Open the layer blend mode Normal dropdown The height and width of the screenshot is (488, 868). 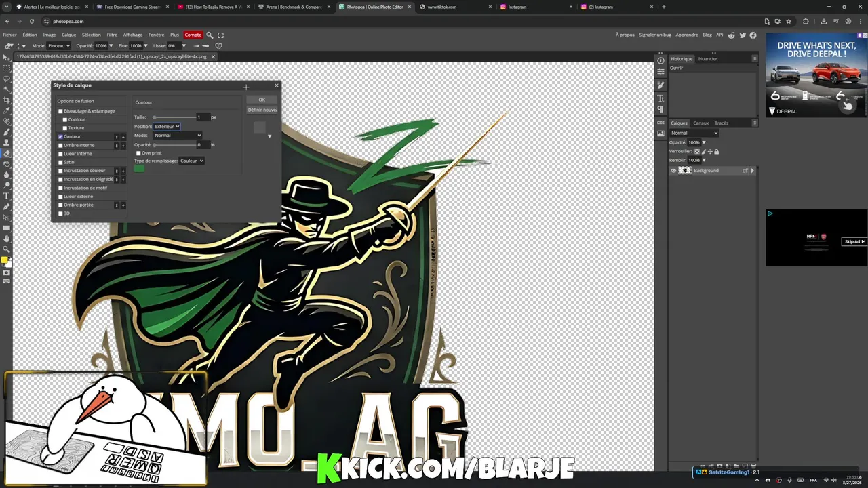(694, 133)
